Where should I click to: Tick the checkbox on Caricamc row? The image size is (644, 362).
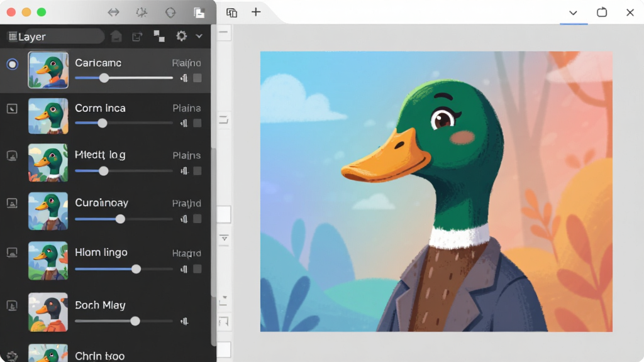coord(197,78)
